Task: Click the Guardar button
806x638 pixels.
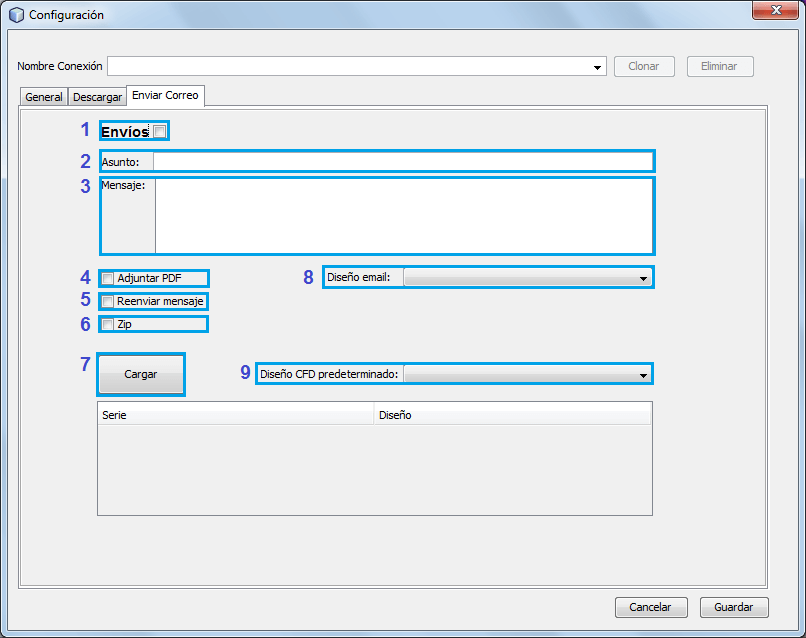Action: [734, 607]
